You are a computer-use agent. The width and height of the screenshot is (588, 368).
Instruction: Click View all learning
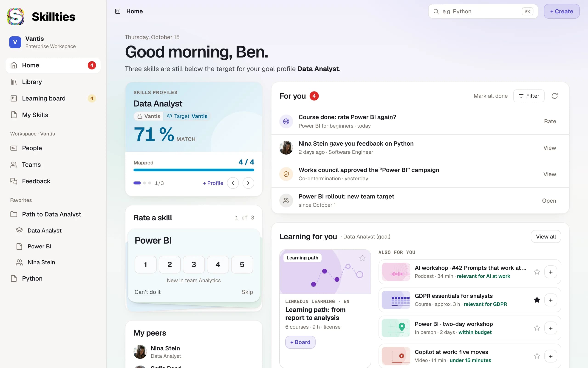546,237
